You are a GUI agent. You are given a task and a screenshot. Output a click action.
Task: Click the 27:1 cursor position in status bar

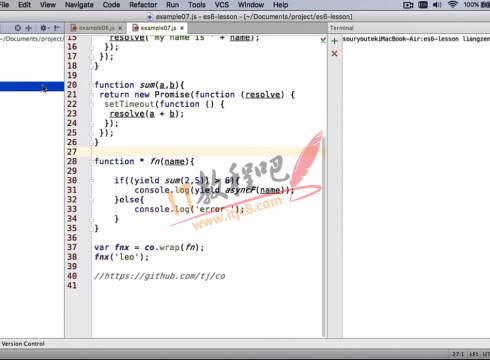pos(458,354)
